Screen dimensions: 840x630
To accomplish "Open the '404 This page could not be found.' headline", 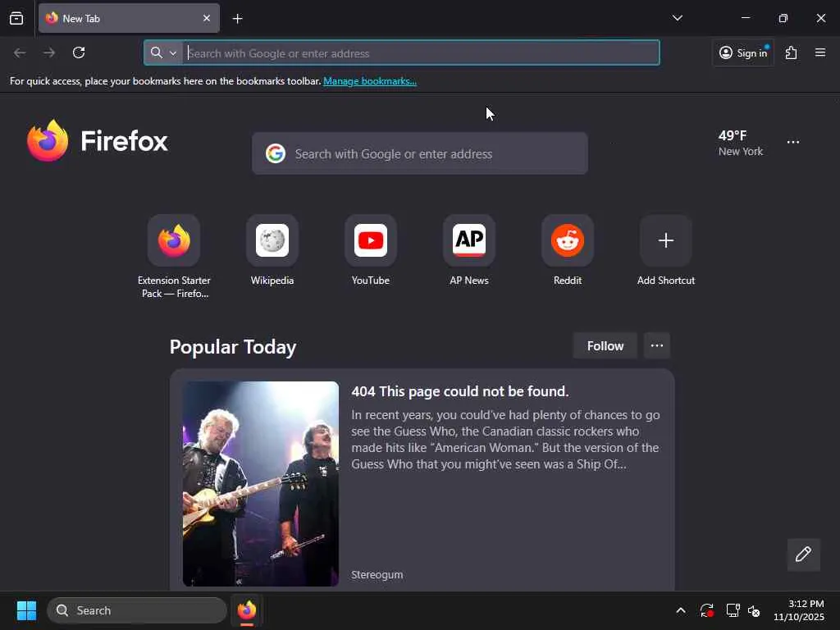I will [x=459, y=391].
